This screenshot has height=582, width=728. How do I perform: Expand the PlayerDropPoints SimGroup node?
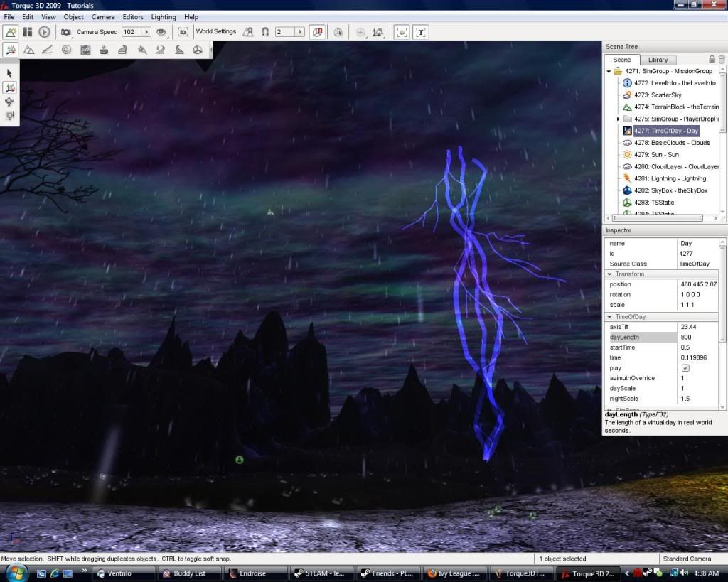618,119
